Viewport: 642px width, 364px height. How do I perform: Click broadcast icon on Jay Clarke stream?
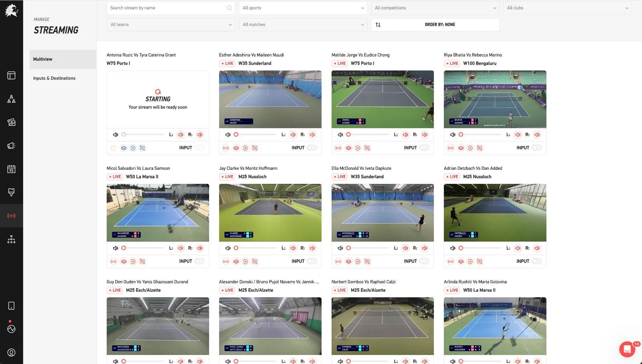point(226,262)
